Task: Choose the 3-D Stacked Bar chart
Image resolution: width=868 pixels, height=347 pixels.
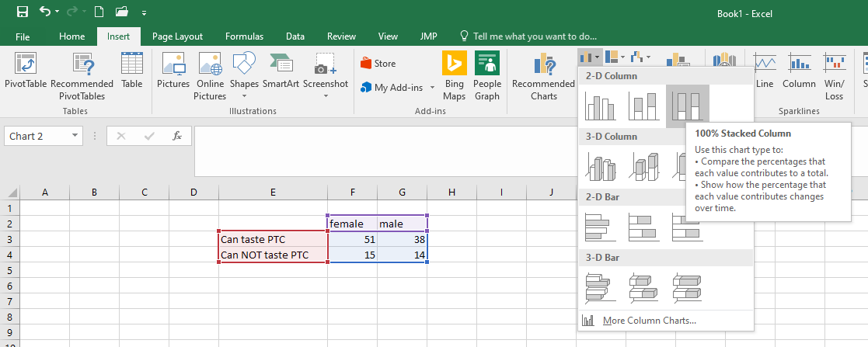Action: click(643, 287)
